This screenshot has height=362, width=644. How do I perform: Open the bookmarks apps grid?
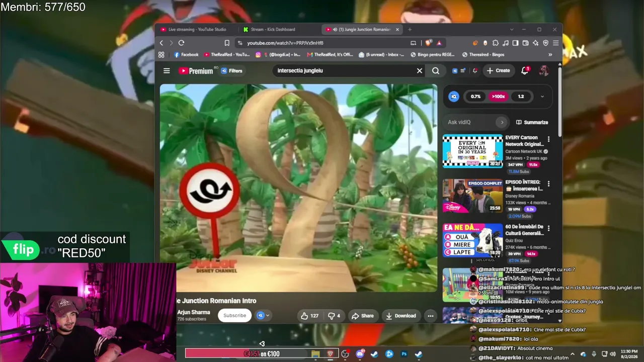162,55
